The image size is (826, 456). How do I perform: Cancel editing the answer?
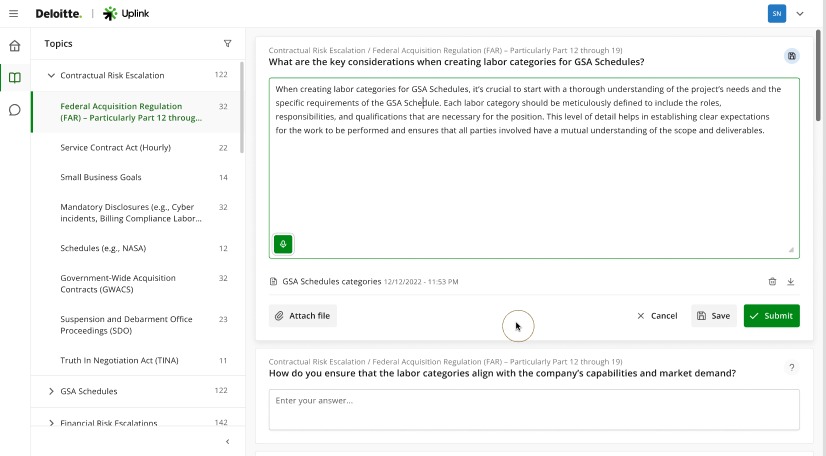pyautogui.click(x=657, y=316)
